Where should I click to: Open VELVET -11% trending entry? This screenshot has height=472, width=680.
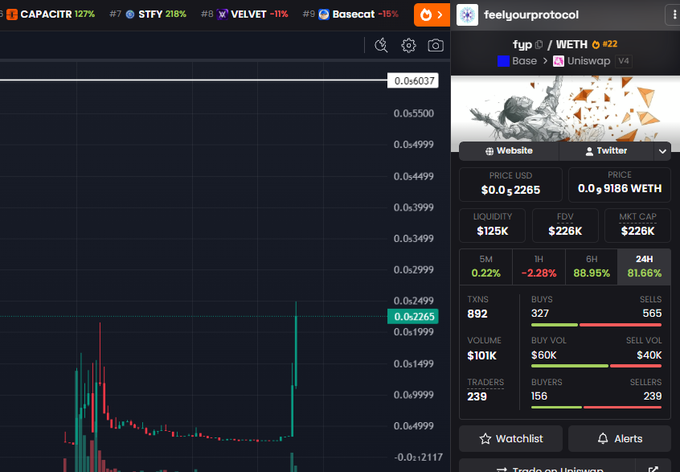(x=245, y=14)
